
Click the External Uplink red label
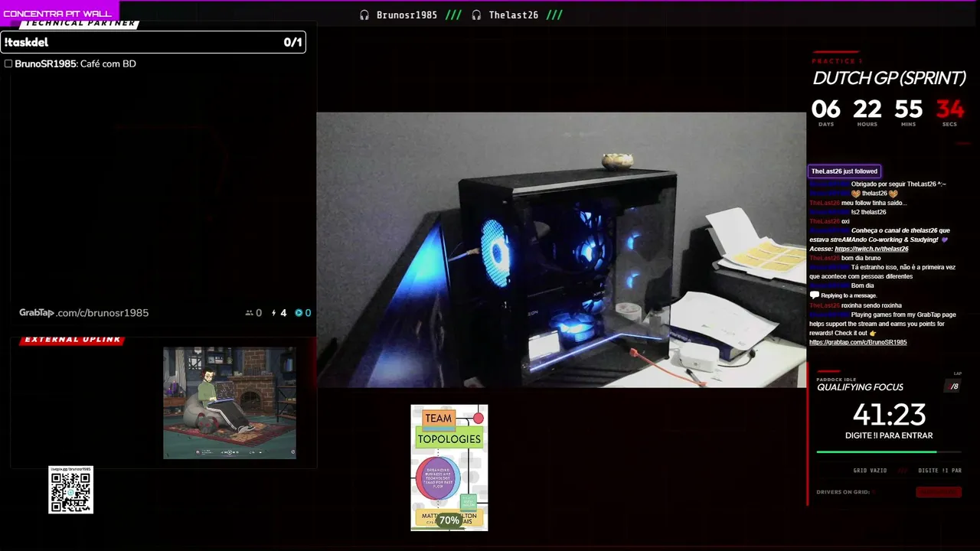click(73, 340)
